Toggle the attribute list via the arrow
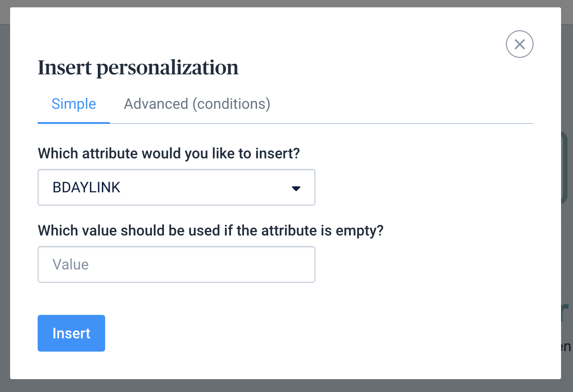Screen dimensions: 573x392 tap(296, 188)
